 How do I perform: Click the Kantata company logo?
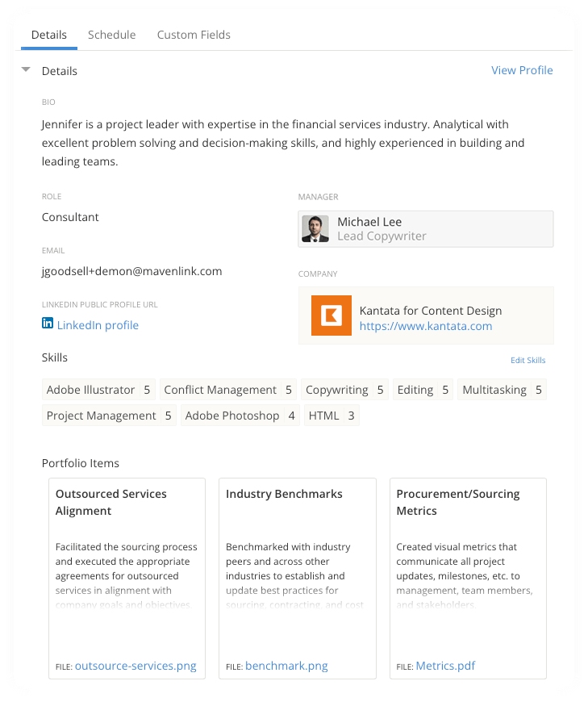[329, 315]
